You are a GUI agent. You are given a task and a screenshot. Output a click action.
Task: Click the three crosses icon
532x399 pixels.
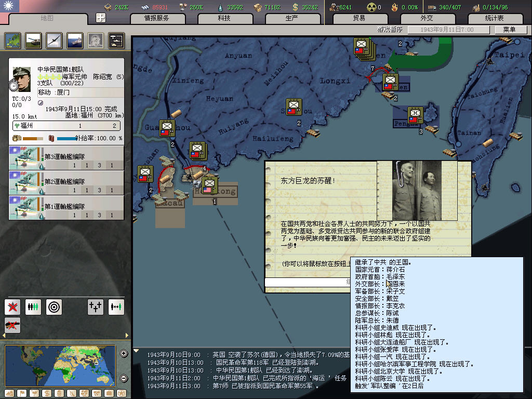click(96, 307)
